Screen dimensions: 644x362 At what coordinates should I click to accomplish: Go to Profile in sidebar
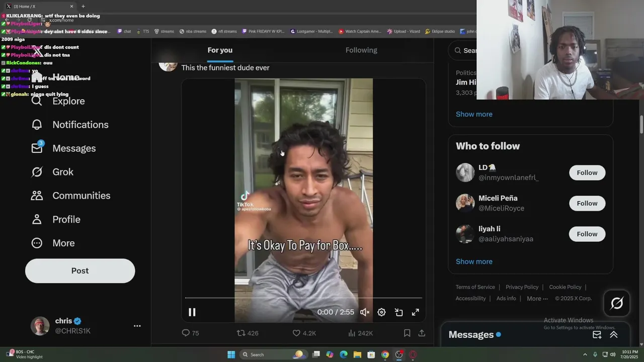click(x=55, y=219)
